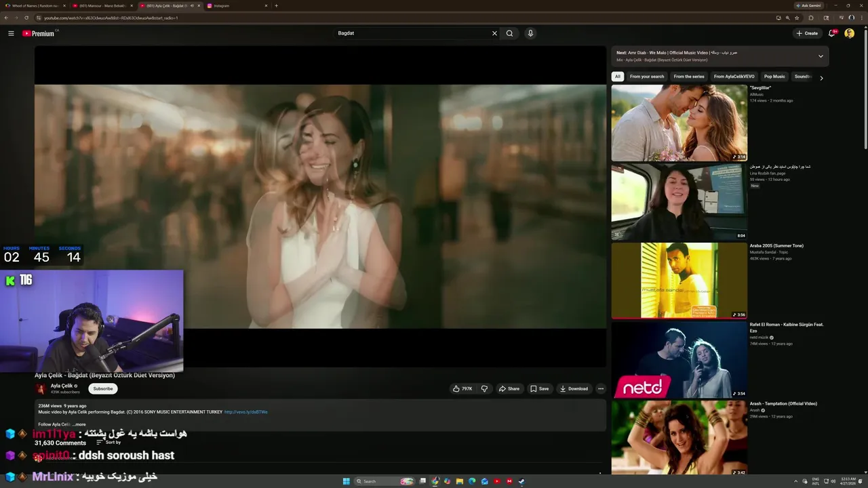The height and width of the screenshot is (488, 868).
Task: Click the Arash - Temptation title text
Action: pos(783,404)
